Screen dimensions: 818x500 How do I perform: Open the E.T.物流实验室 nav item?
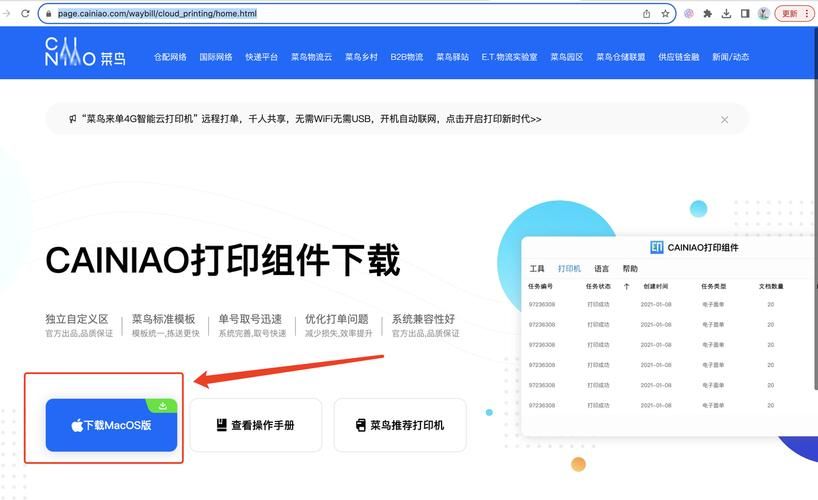point(509,57)
